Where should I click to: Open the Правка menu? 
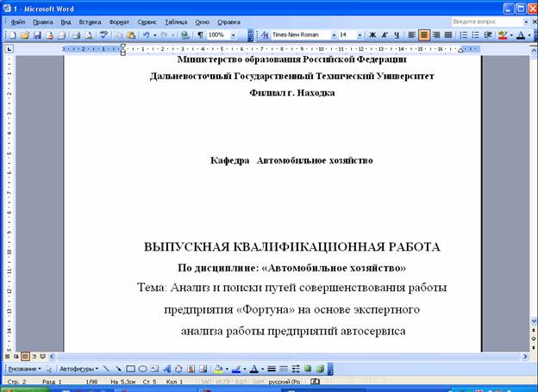43,22
